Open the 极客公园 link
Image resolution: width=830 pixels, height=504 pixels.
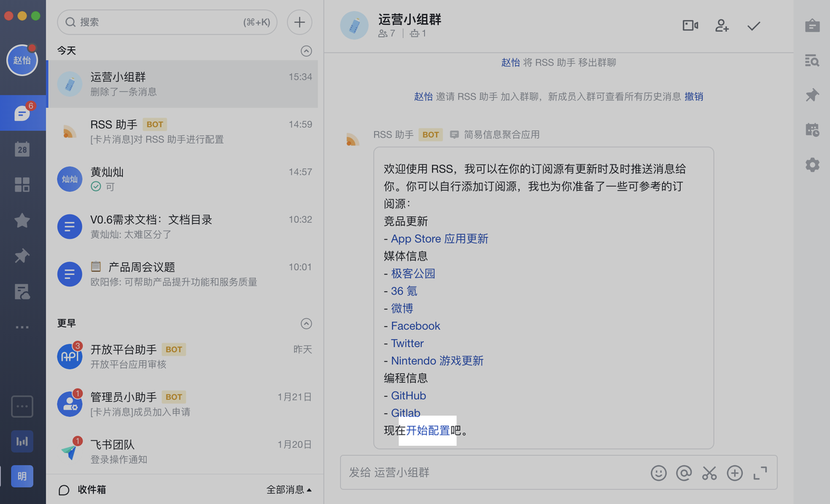coord(413,273)
